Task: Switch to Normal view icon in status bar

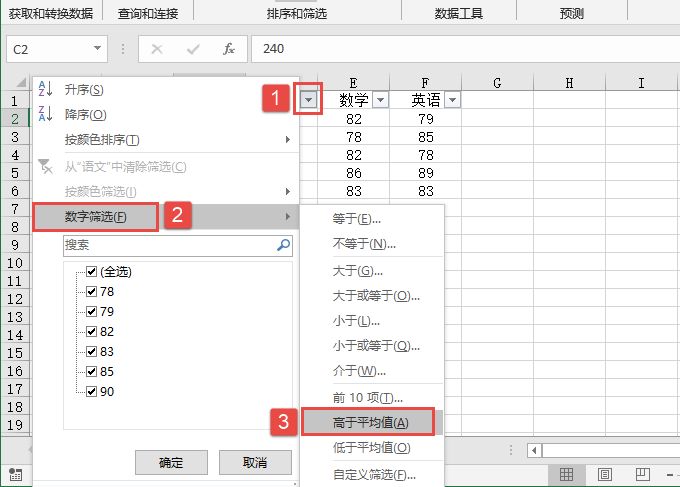Action: point(566,474)
